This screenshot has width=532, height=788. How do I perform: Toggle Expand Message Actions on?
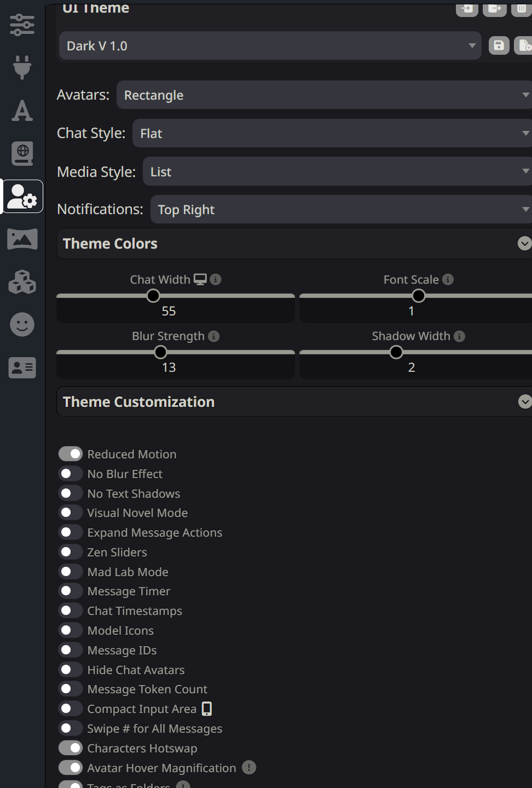[71, 532]
